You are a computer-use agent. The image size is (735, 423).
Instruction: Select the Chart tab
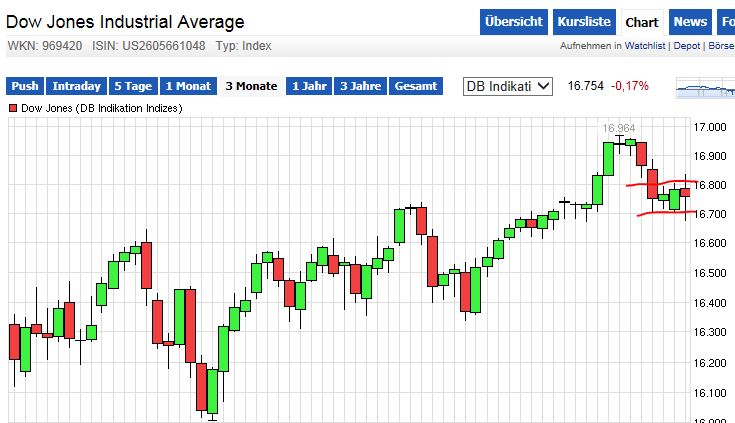click(641, 22)
